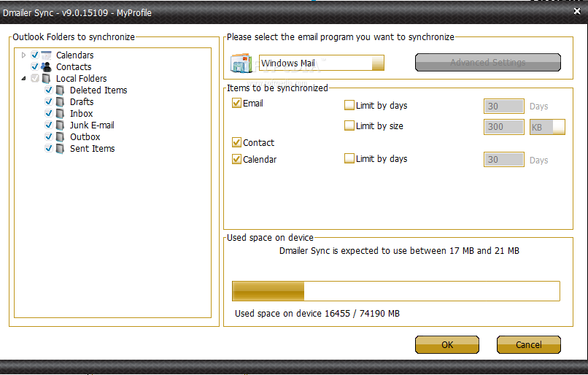Enable Email Limit by days
Image resolution: width=588 pixels, height=375 pixels.
click(349, 105)
